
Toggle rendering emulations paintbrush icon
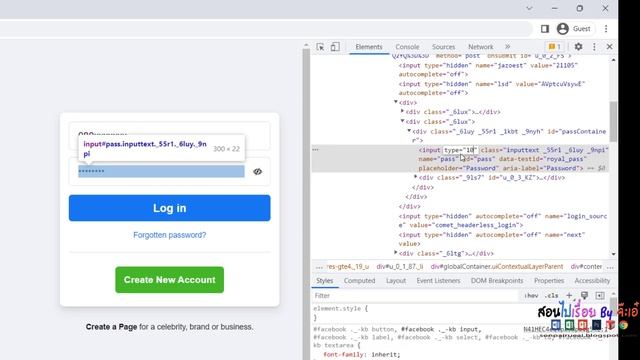coord(584,296)
